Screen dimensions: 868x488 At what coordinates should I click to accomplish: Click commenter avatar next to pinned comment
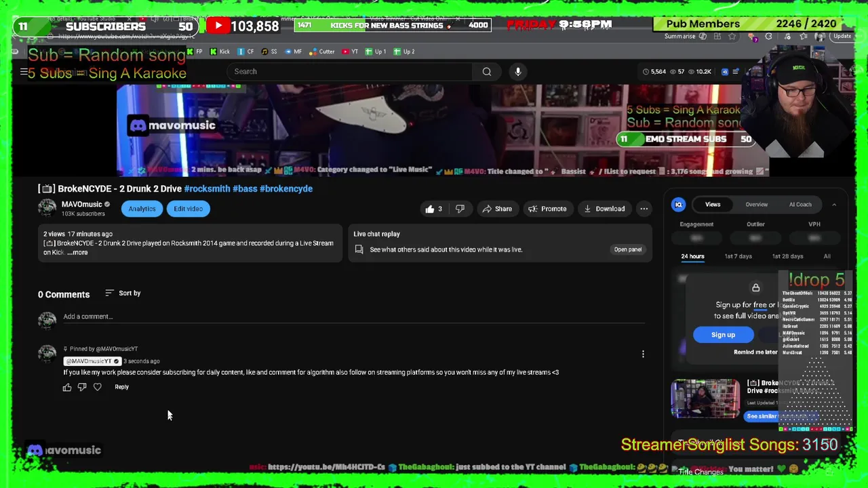click(x=47, y=354)
